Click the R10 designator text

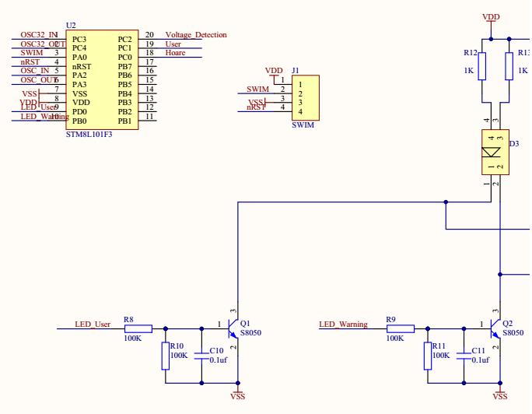tap(177, 346)
